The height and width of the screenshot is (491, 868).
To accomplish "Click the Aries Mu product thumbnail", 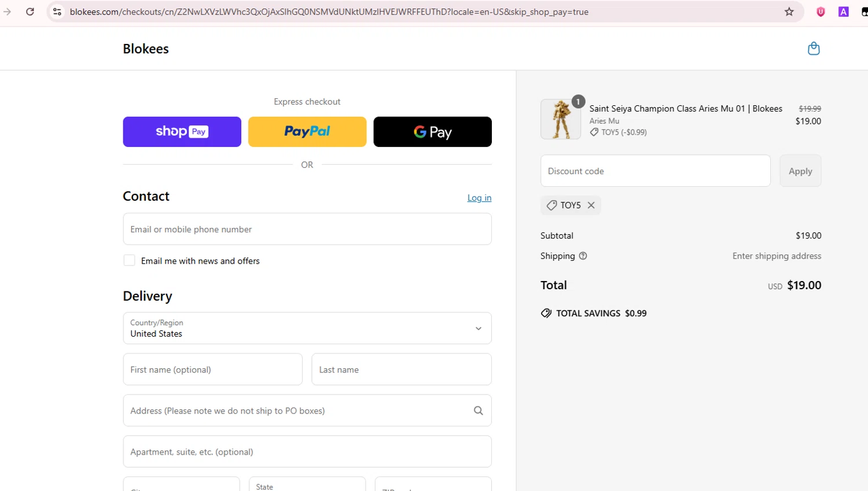I will (x=561, y=119).
